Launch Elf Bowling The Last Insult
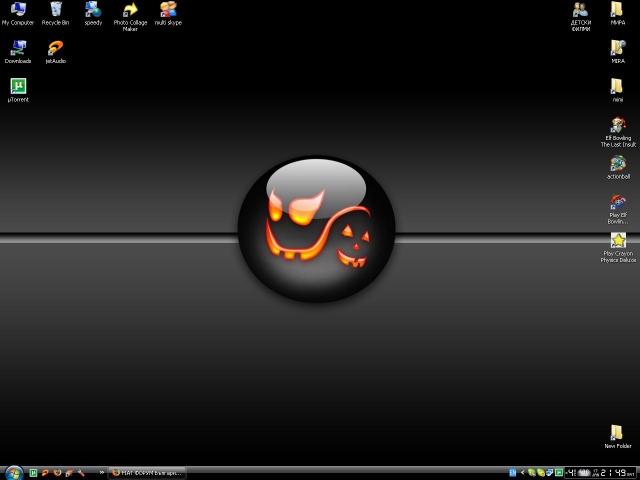This screenshot has width=640, height=480. [x=617, y=126]
